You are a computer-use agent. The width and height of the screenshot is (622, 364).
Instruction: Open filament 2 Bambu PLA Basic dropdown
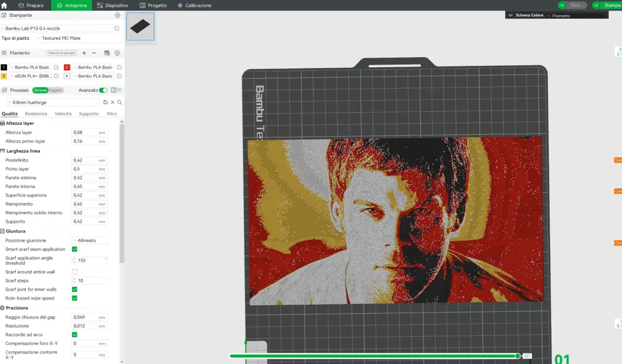[x=94, y=67]
